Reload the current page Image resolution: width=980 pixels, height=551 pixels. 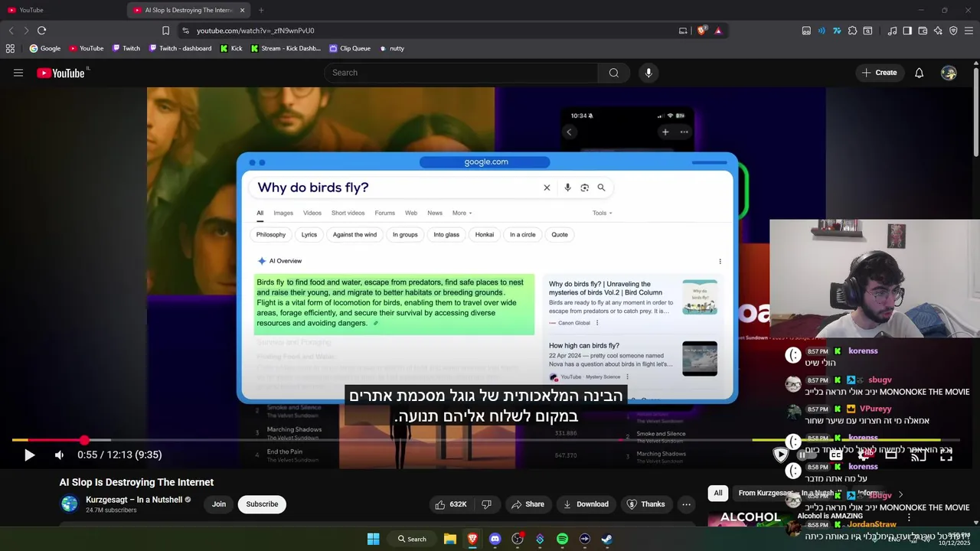pyautogui.click(x=41, y=31)
